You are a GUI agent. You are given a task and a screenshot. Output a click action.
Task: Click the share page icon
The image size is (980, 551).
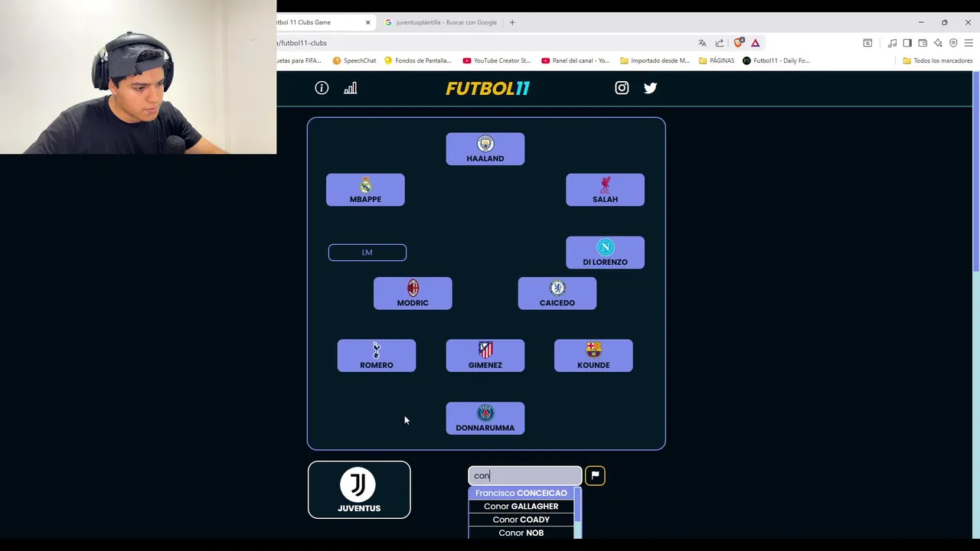coord(720,43)
